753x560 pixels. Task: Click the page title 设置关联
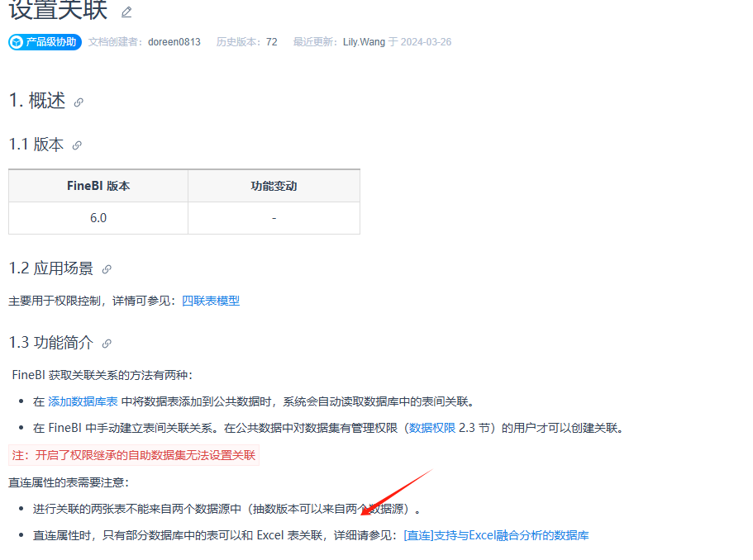point(58,10)
